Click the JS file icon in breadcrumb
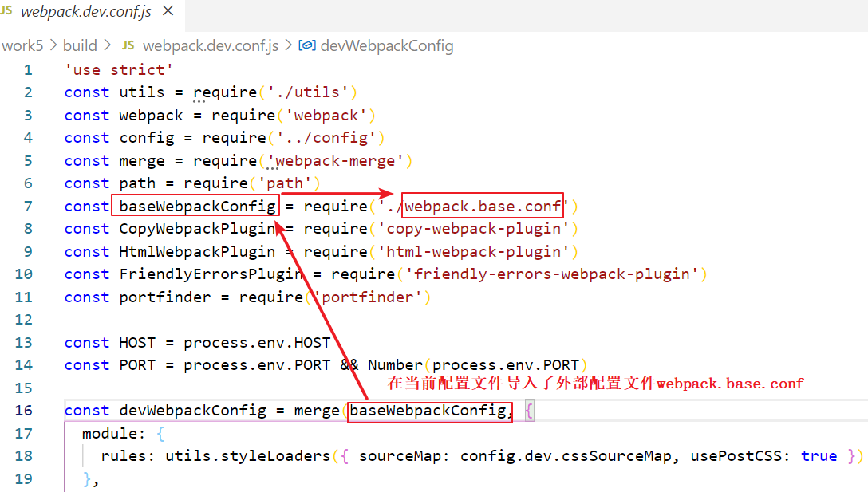Image resolution: width=868 pixels, height=492 pixels. [x=128, y=45]
